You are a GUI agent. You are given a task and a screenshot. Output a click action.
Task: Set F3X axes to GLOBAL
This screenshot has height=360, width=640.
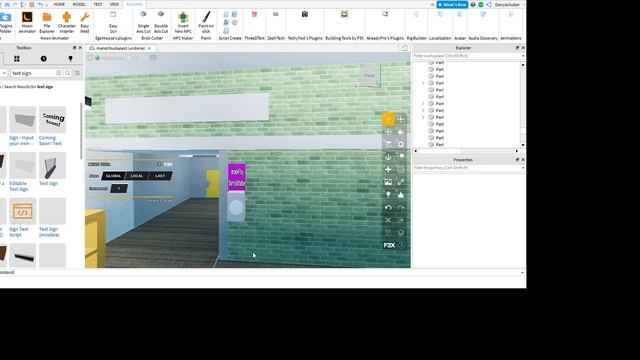(113, 176)
